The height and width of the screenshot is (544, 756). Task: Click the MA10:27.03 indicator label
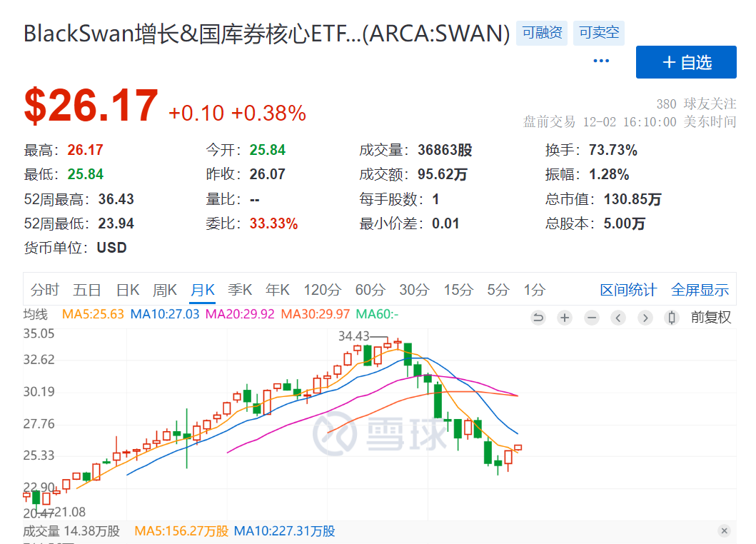(x=165, y=314)
